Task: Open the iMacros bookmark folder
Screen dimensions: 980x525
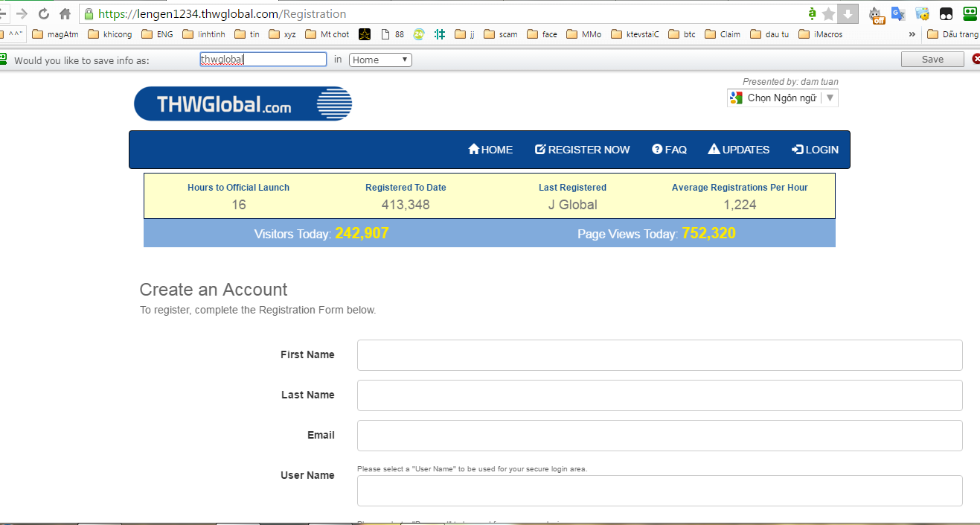Action: pyautogui.click(x=821, y=34)
